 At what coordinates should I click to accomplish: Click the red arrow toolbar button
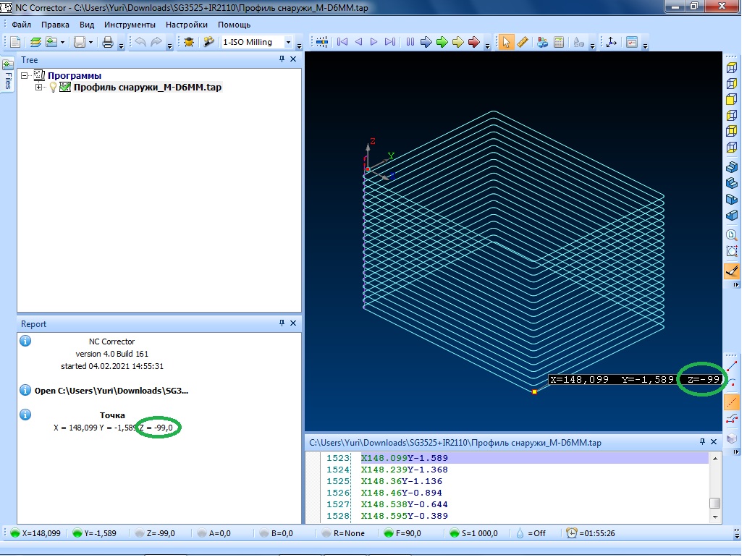pos(474,42)
